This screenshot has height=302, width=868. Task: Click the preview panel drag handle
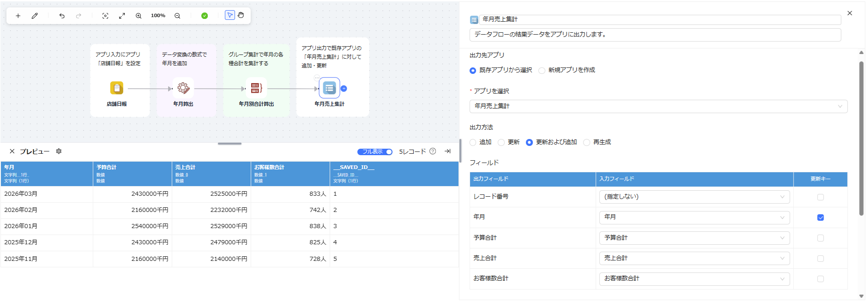pos(229,144)
